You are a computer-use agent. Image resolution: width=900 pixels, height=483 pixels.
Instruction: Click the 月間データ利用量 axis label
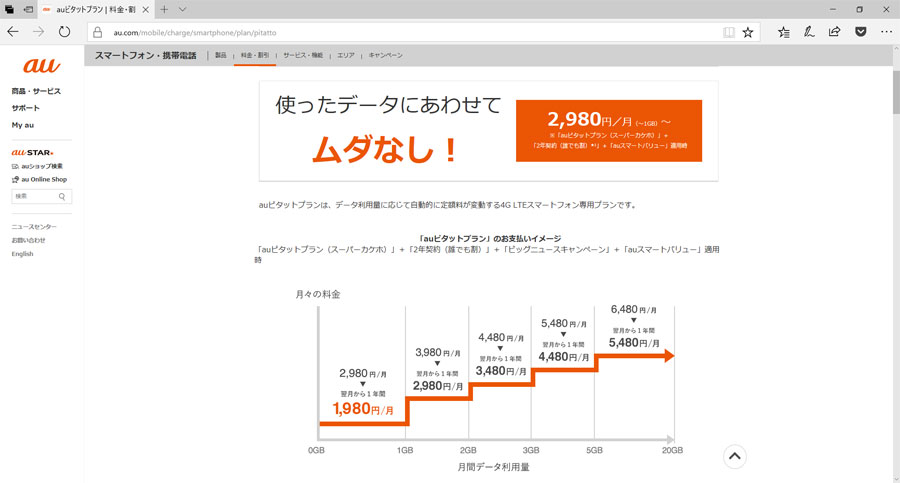[x=493, y=467]
